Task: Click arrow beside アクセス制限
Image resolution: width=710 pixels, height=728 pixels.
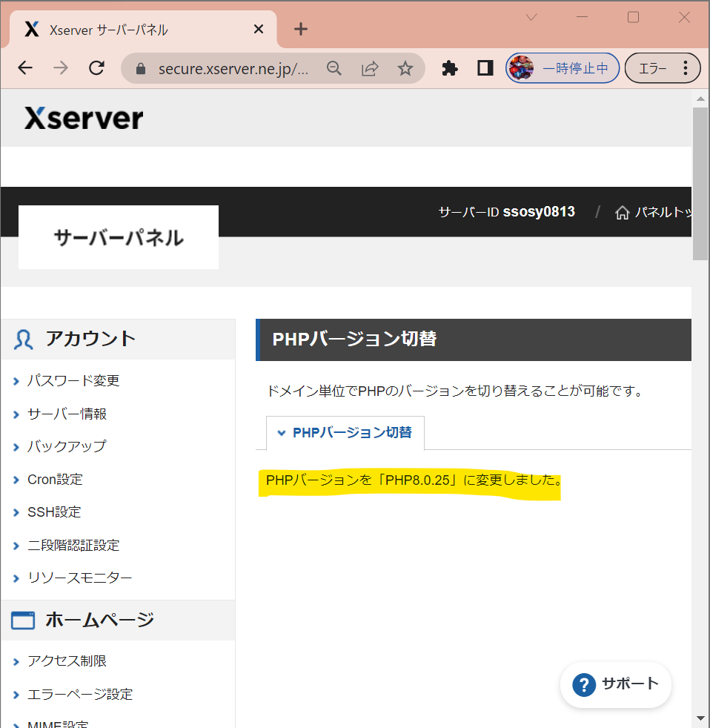Action: tap(16, 662)
